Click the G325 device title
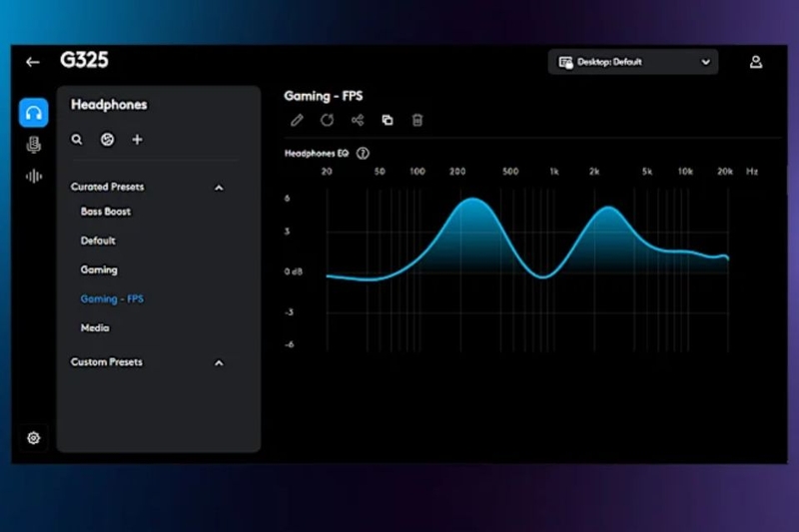Screen dimensions: 799x532 pos(84,60)
